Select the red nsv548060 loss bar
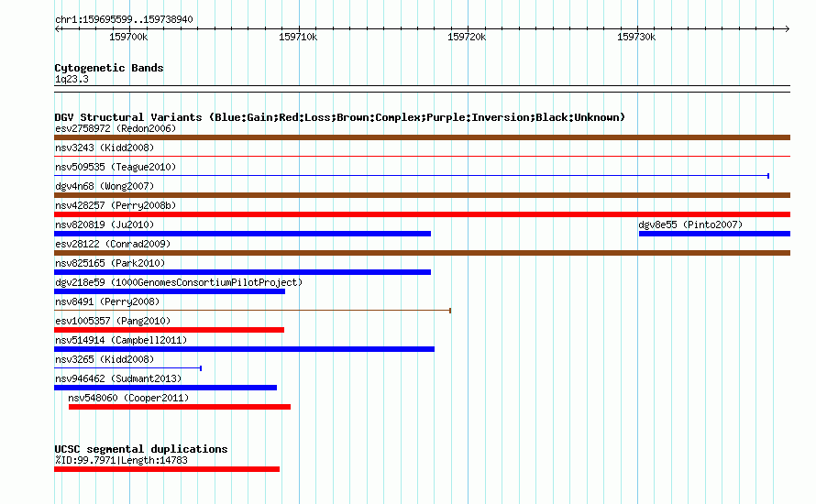 click(180, 407)
